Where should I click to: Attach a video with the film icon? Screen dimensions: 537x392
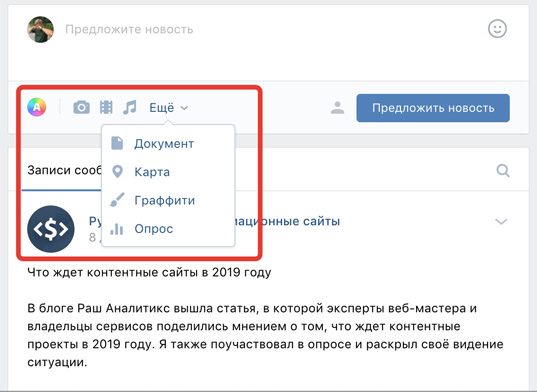tap(106, 108)
